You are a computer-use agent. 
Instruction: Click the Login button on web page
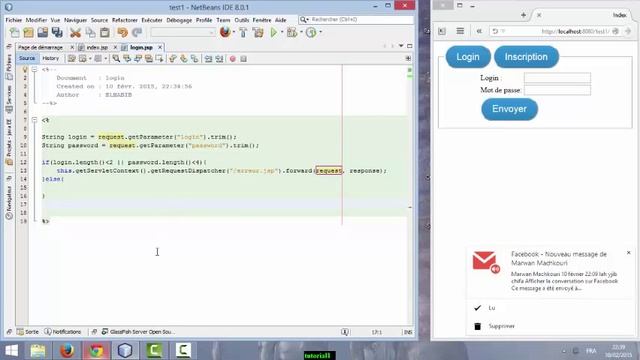468,57
